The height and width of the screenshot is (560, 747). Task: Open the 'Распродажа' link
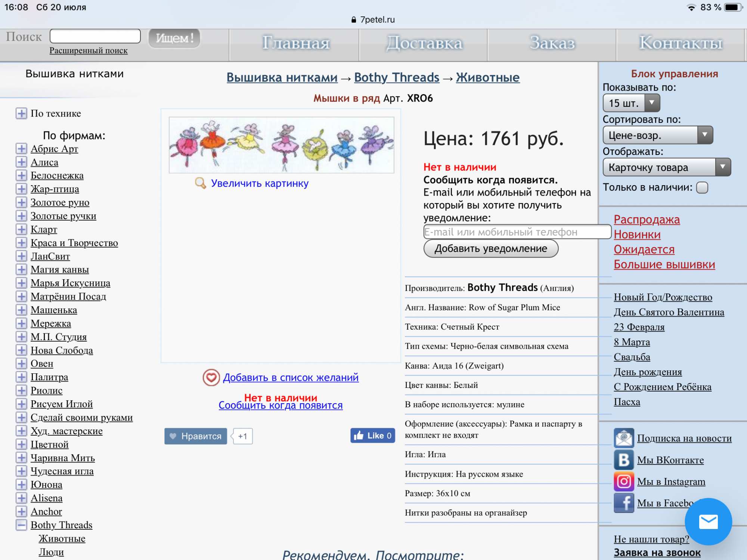click(x=647, y=220)
